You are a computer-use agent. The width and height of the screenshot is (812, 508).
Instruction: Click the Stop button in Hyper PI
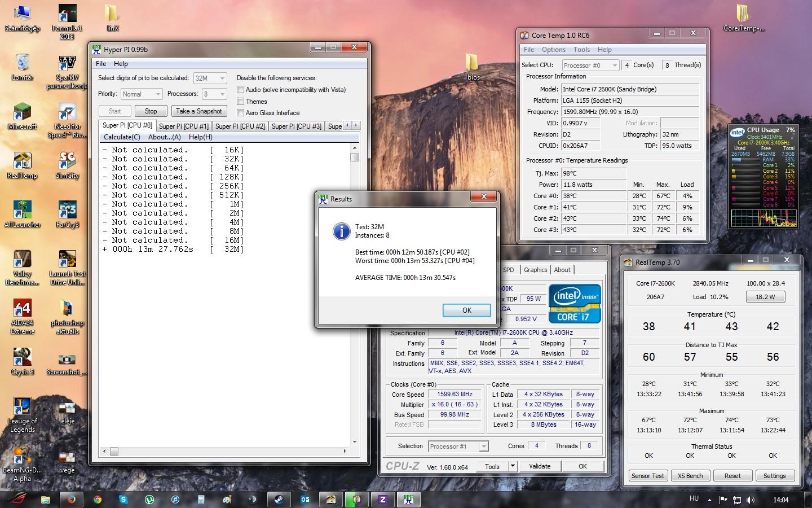pyautogui.click(x=151, y=111)
